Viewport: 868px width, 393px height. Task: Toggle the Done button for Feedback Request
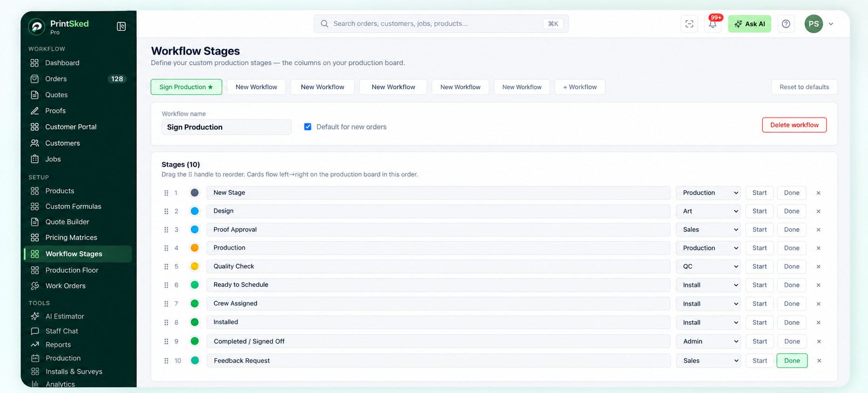(x=792, y=360)
